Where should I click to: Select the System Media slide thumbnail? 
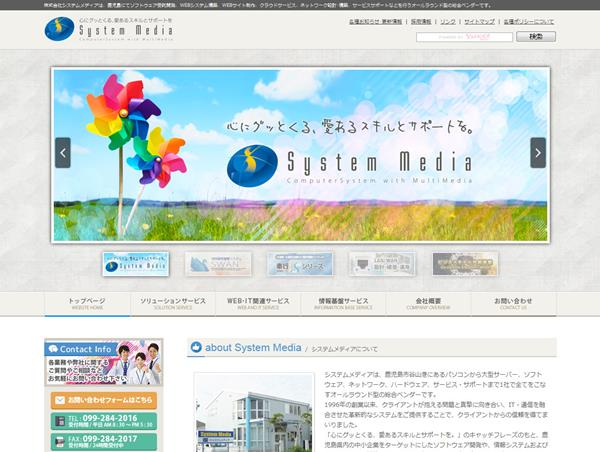click(135, 264)
